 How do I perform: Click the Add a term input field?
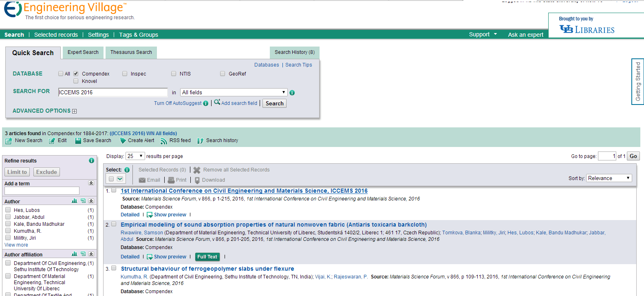(42, 191)
